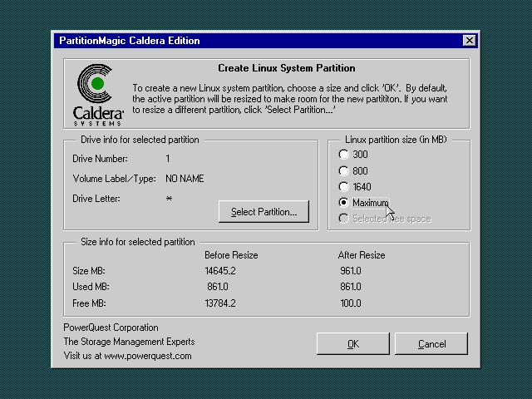Image resolution: width=532 pixels, height=399 pixels.
Task: Choose the 800 MB radio option
Action: pos(344,170)
